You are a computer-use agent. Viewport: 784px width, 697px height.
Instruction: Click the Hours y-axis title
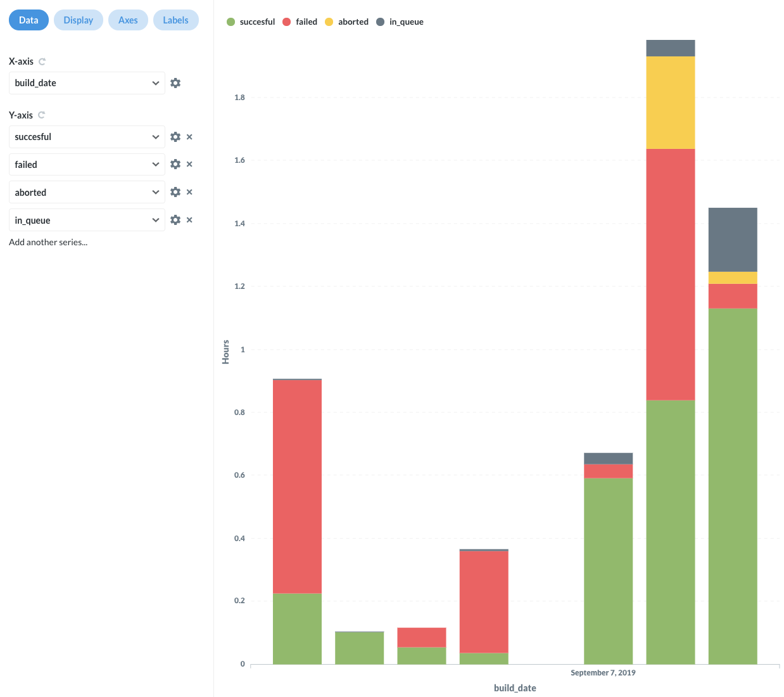click(x=225, y=352)
